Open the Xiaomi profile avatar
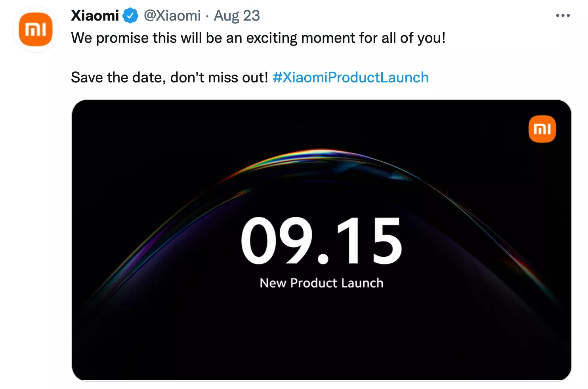The height and width of the screenshot is (389, 588). tap(36, 29)
